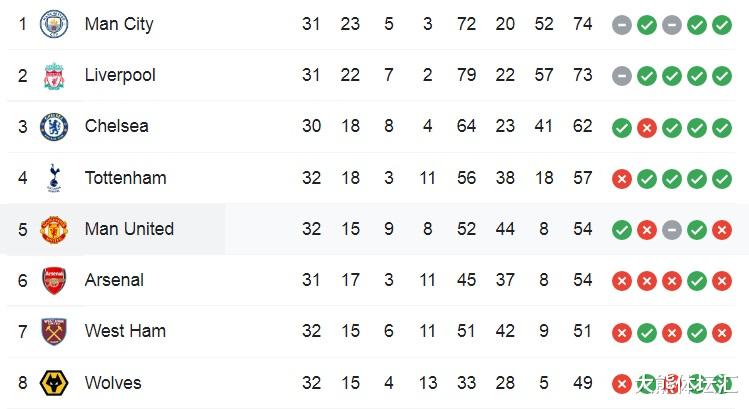The height and width of the screenshot is (409, 749).
Task: Open the Liverpool team link
Action: [120, 75]
